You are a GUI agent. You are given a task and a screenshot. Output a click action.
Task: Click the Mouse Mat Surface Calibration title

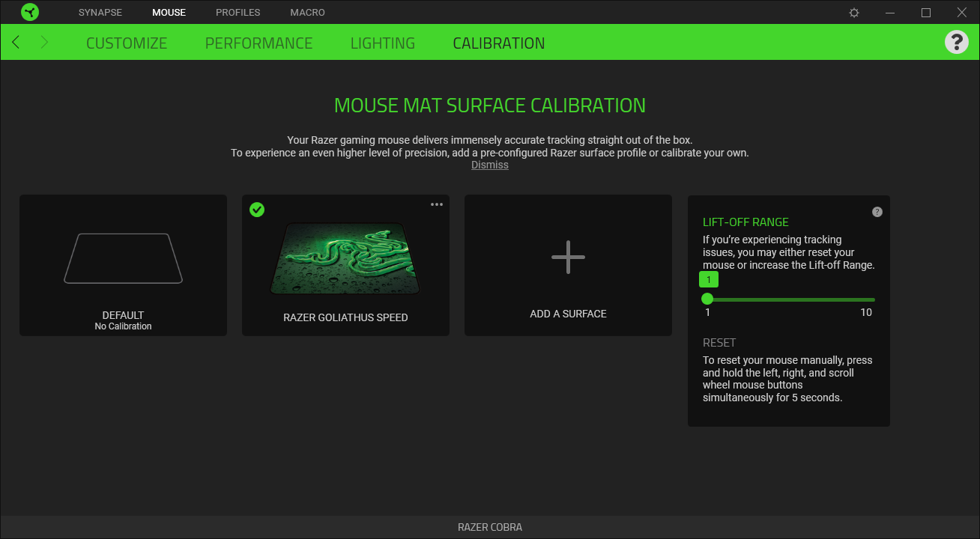(x=490, y=106)
